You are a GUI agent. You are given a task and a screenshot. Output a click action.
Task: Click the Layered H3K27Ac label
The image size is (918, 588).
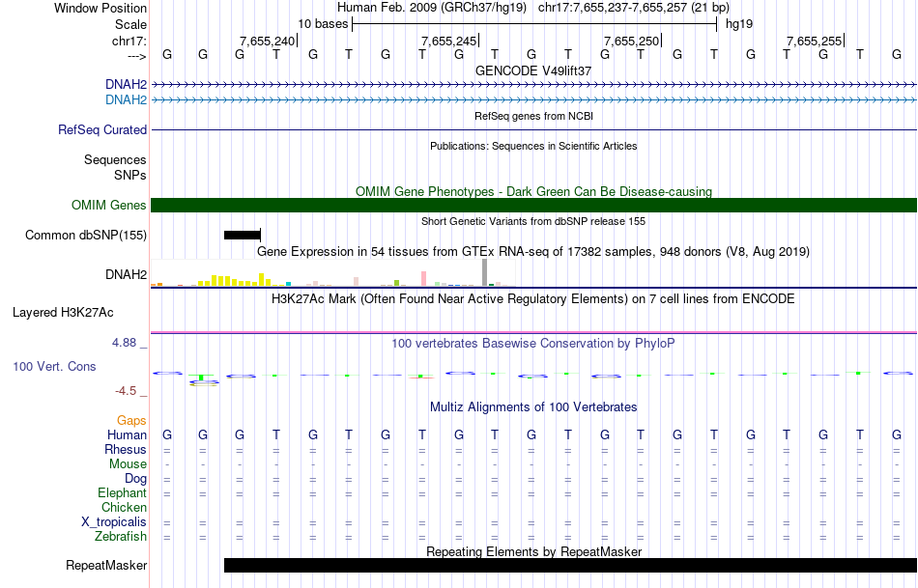63,313
